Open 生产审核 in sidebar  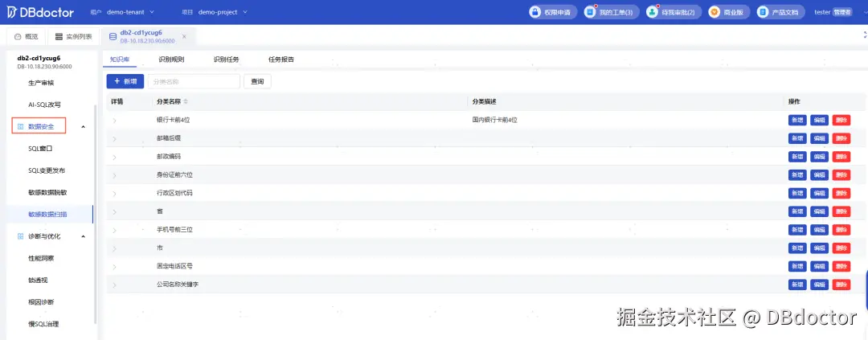point(42,83)
